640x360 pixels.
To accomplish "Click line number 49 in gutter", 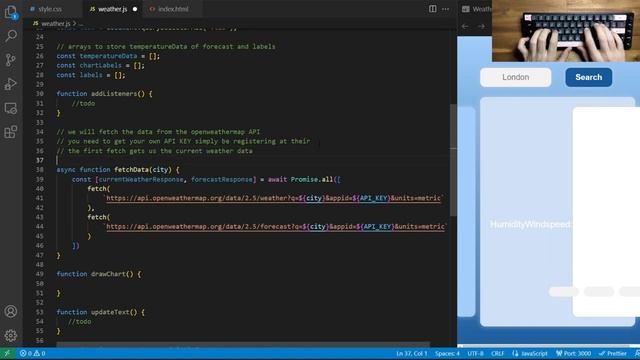I will (x=40, y=274).
